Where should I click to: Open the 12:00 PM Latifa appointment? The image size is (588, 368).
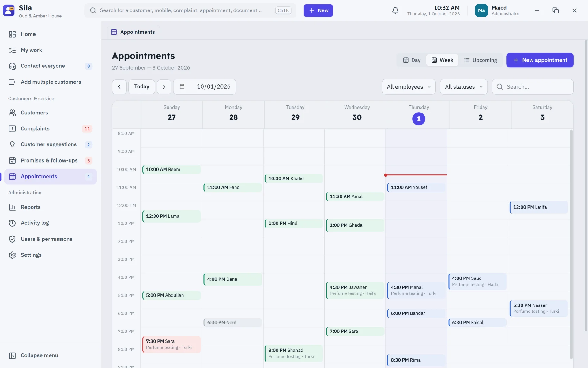539,207
